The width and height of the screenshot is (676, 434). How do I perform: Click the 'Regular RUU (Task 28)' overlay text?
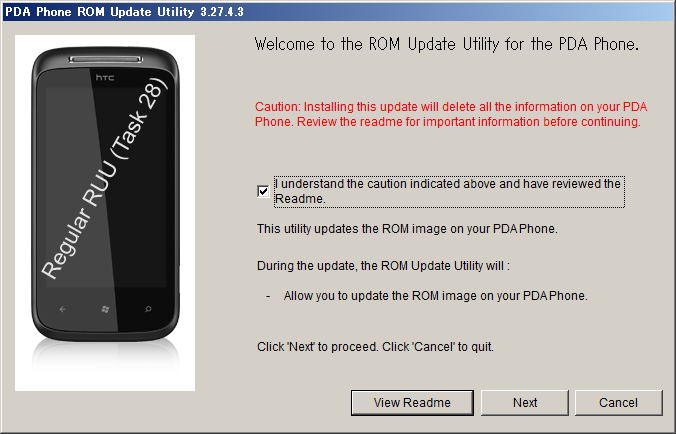[x=104, y=178]
